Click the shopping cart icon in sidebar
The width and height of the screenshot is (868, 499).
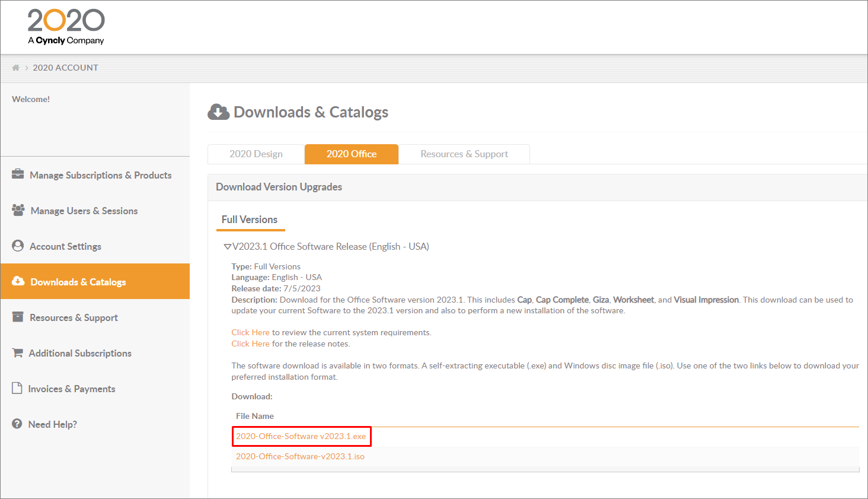click(x=18, y=352)
